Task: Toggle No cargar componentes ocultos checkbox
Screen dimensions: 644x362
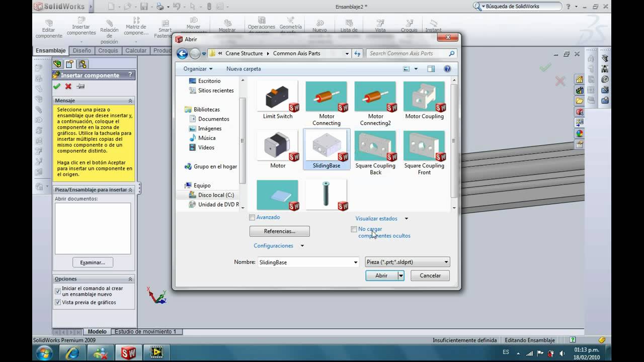Action: point(354,229)
